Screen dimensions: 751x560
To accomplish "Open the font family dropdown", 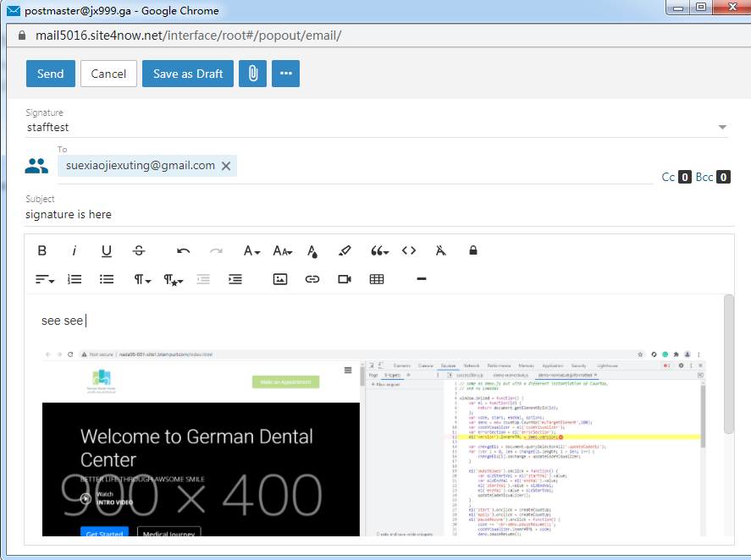I will coord(251,250).
